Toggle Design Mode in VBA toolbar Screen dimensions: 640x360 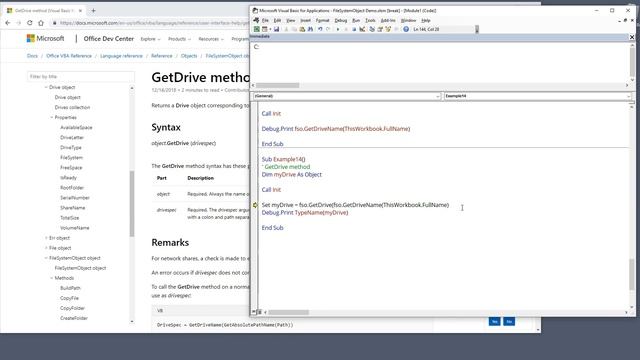pos(362,29)
